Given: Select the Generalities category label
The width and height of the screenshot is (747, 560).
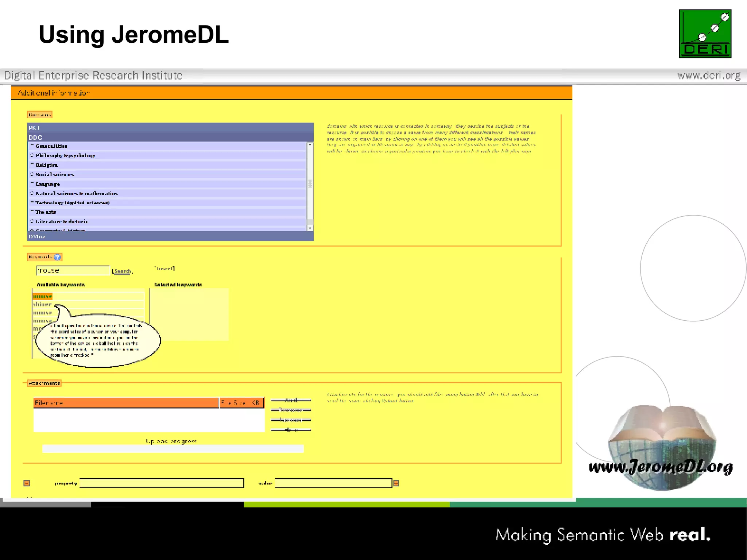Looking at the screenshot, I should [x=51, y=146].
